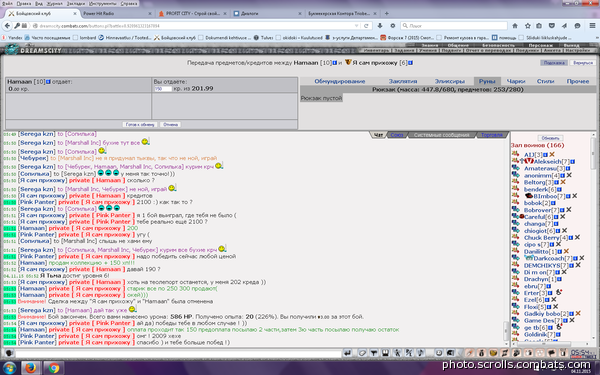Click the trash can icon in bottom toolbar
The width and height of the screenshot is (600, 375).
(x=563, y=353)
